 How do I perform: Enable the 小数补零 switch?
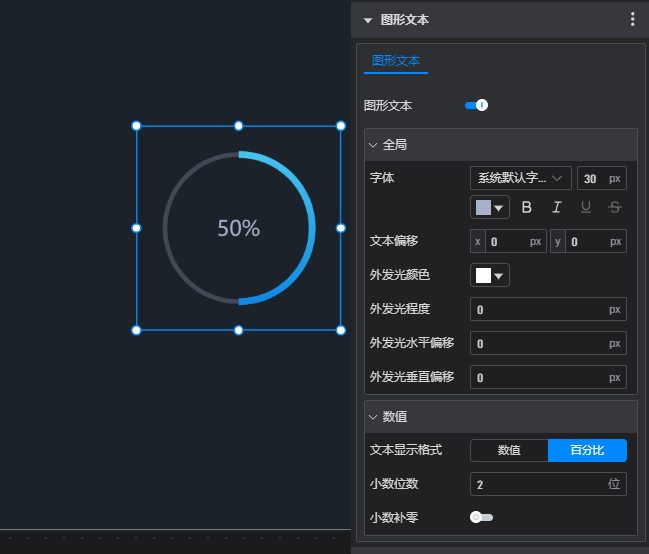(x=481, y=517)
